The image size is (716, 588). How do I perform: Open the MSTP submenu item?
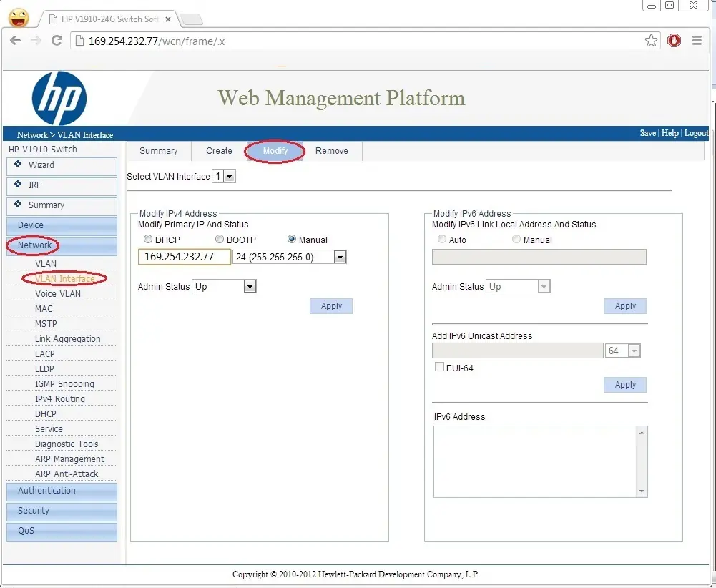[46, 323]
